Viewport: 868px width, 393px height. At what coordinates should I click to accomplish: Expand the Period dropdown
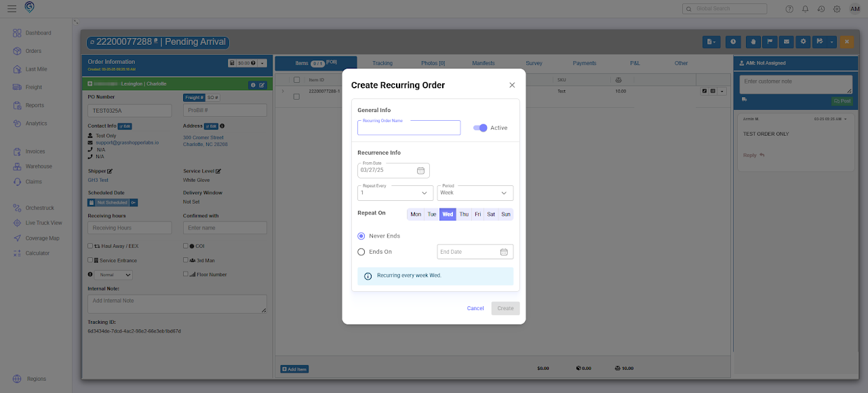475,193
